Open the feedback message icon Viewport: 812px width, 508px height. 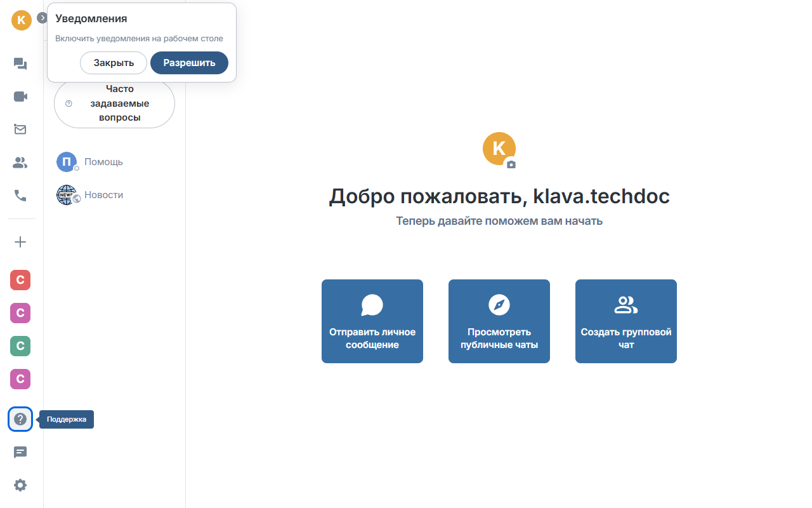[x=20, y=452]
